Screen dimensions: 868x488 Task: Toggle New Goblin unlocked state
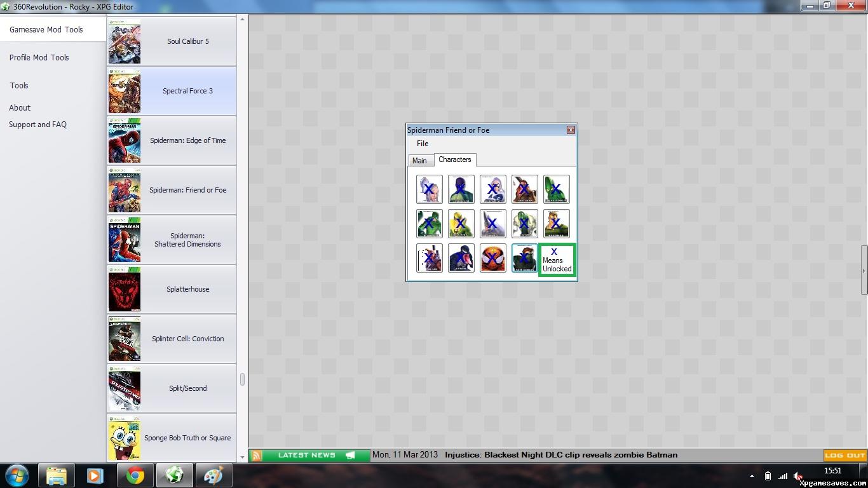525,258
